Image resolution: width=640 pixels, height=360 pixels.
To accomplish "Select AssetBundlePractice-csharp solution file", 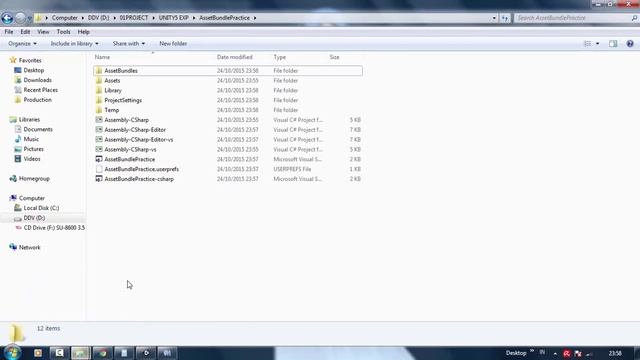I will click(x=139, y=179).
